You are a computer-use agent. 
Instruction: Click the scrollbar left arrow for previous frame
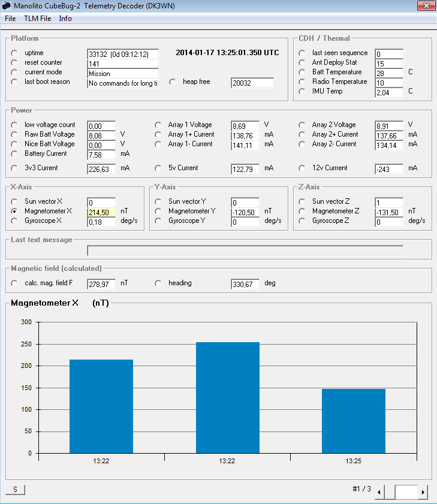(379, 492)
